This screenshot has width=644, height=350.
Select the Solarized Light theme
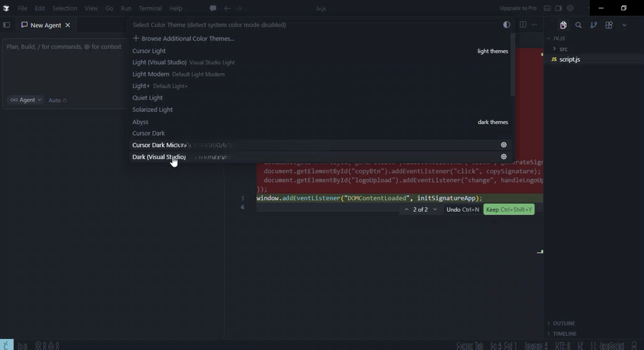(321, 109)
